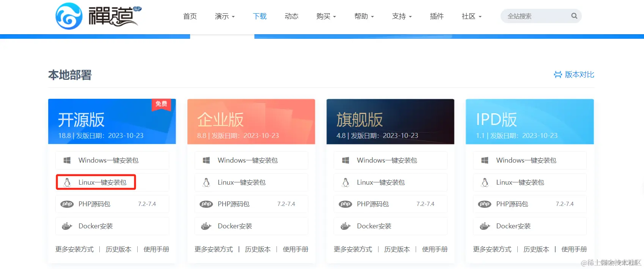Click Windows icon in IPD版 card
This screenshot has height=269, width=644.
point(485,160)
